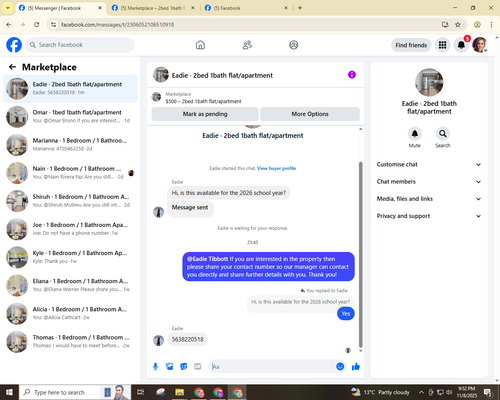Open Joe 1 Bedroom conversation
This screenshot has width=500, height=400.
point(70,229)
